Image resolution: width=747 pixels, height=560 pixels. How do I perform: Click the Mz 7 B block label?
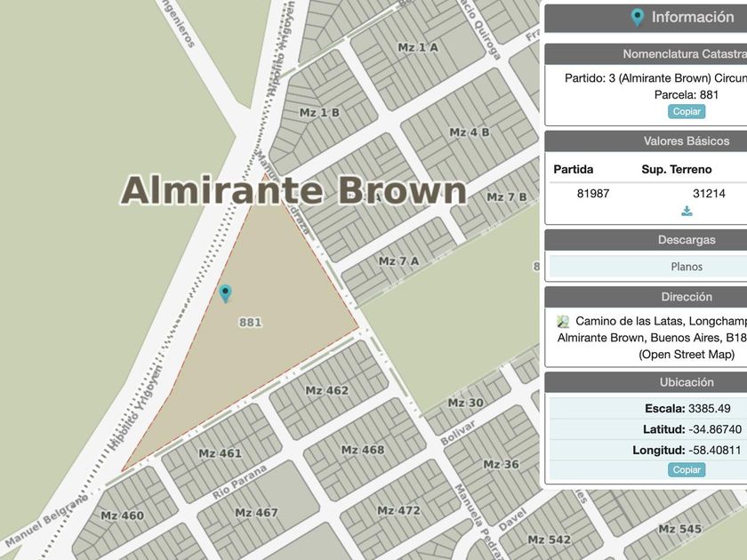coord(506,196)
